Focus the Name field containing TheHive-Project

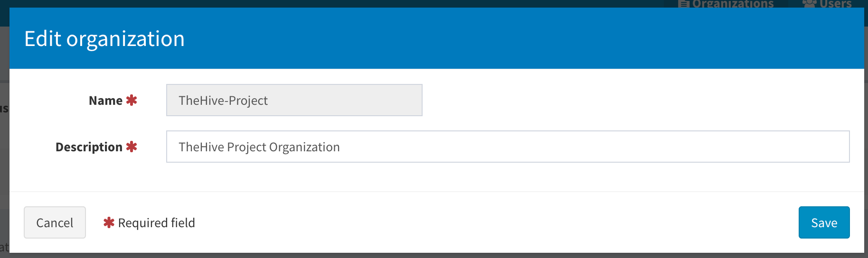pyautogui.click(x=294, y=100)
